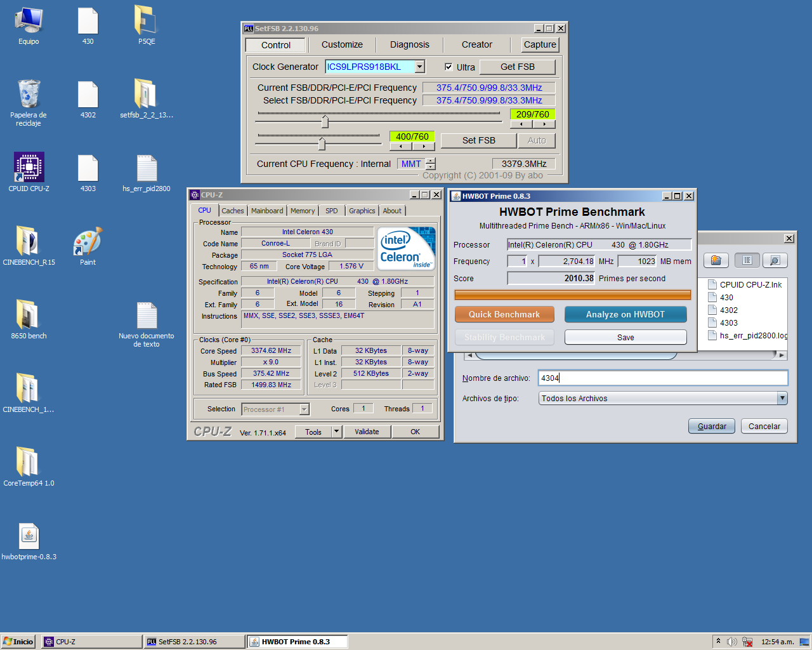The image size is (812, 650).
Task: Open the Creator tab in SetFSB
Action: point(477,44)
